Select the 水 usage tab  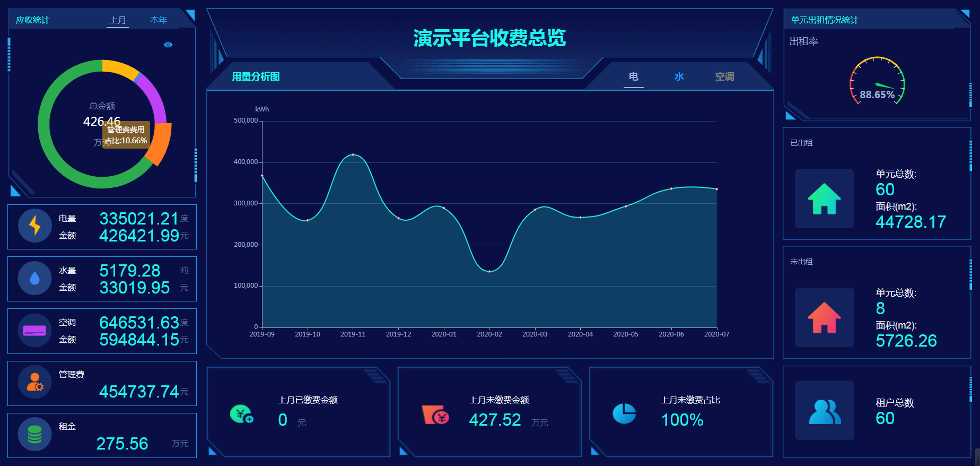pyautogui.click(x=679, y=77)
